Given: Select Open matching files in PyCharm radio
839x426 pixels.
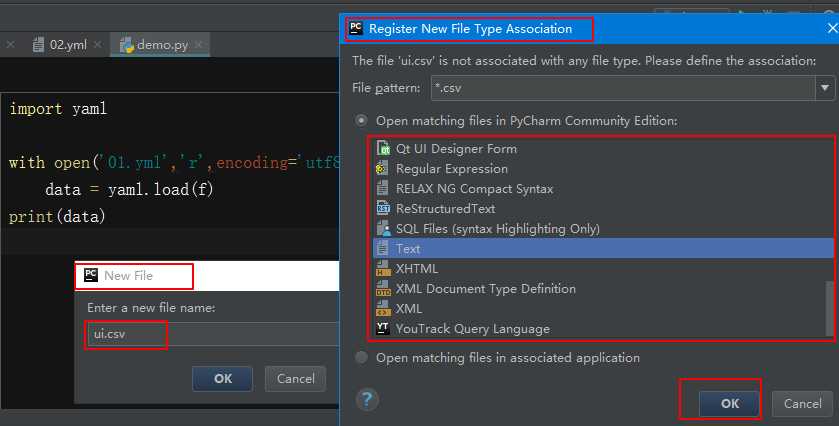Looking at the screenshot, I should coord(362,120).
